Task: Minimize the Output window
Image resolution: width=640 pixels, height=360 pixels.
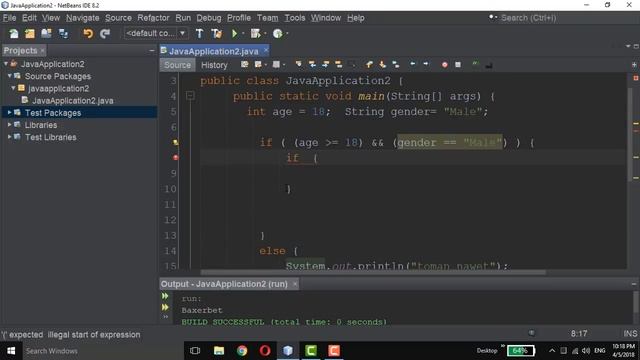Action: point(634,284)
